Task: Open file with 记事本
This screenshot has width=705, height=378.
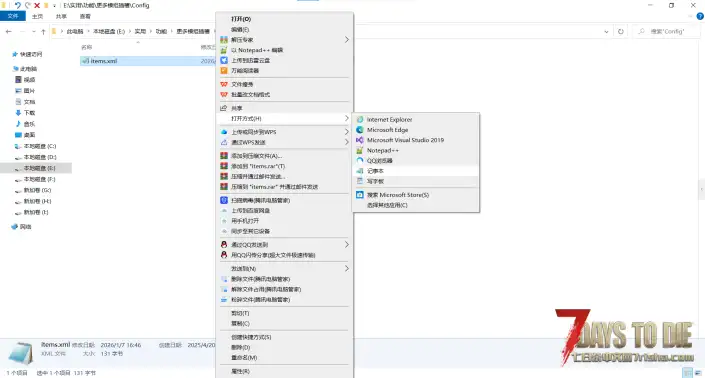Action: [416, 171]
